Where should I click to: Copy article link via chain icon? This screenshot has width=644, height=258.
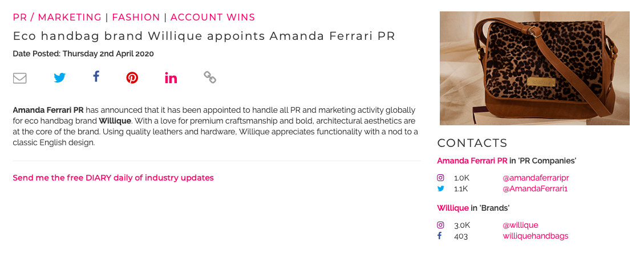click(210, 77)
